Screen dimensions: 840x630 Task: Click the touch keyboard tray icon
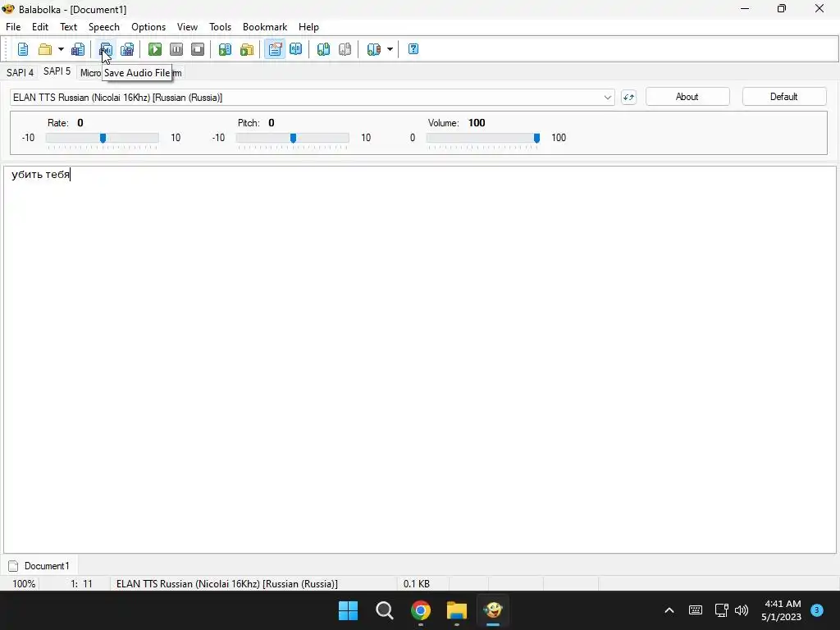tap(696, 610)
